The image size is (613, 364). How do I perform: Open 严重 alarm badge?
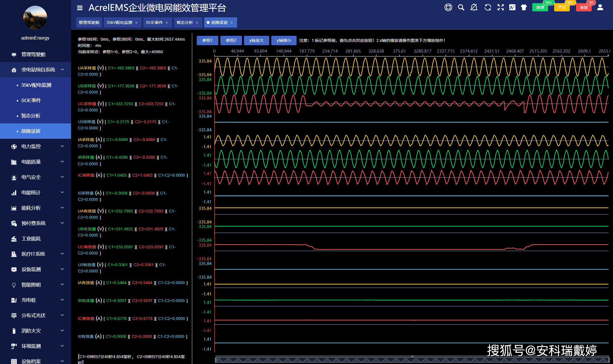562,7
